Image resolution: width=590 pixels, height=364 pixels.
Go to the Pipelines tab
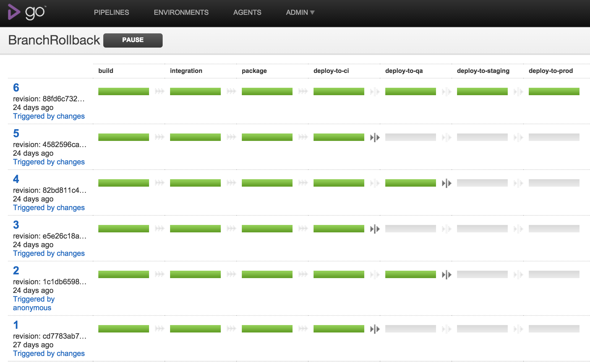point(111,12)
